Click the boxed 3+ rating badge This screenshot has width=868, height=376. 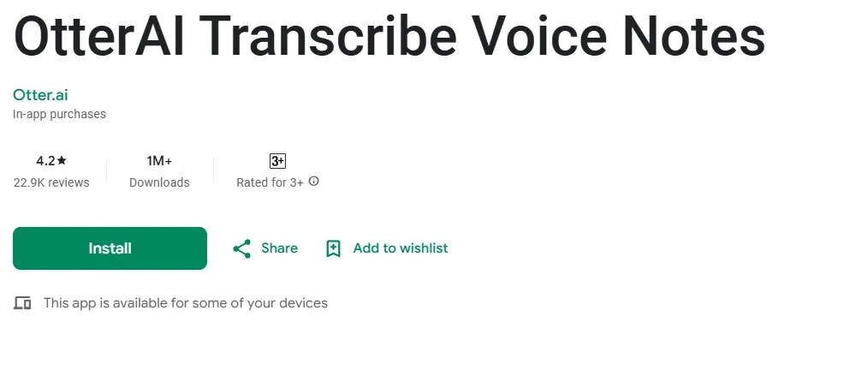[x=277, y=161]
